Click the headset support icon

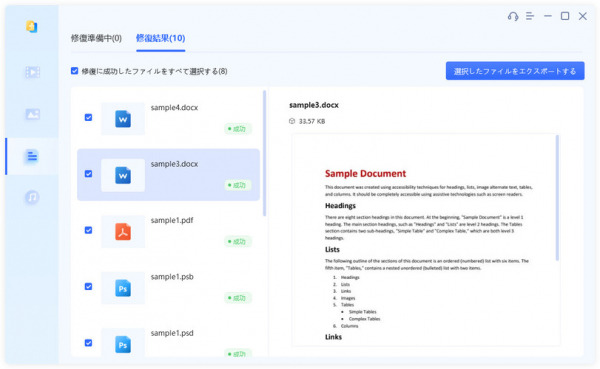[x=513, y=16]
